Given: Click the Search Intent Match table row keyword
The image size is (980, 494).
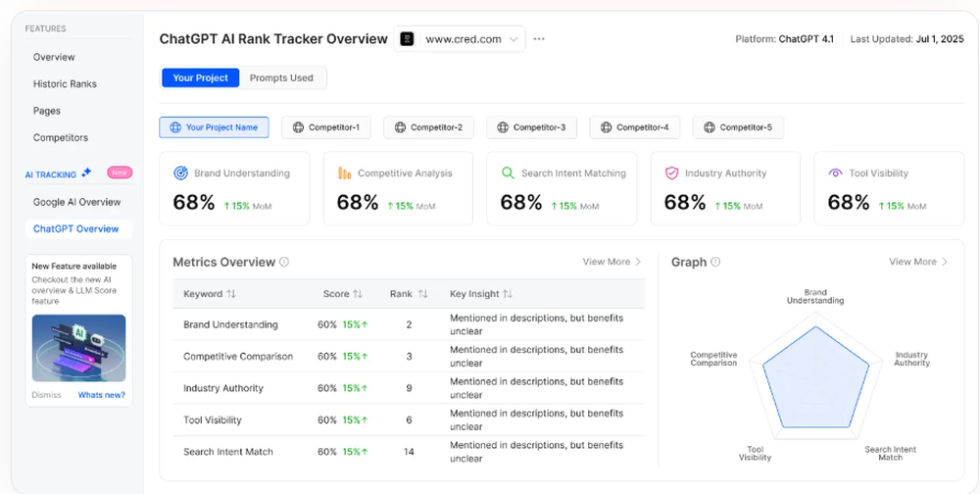Looking at the screenshot, I should click(228, 452).
